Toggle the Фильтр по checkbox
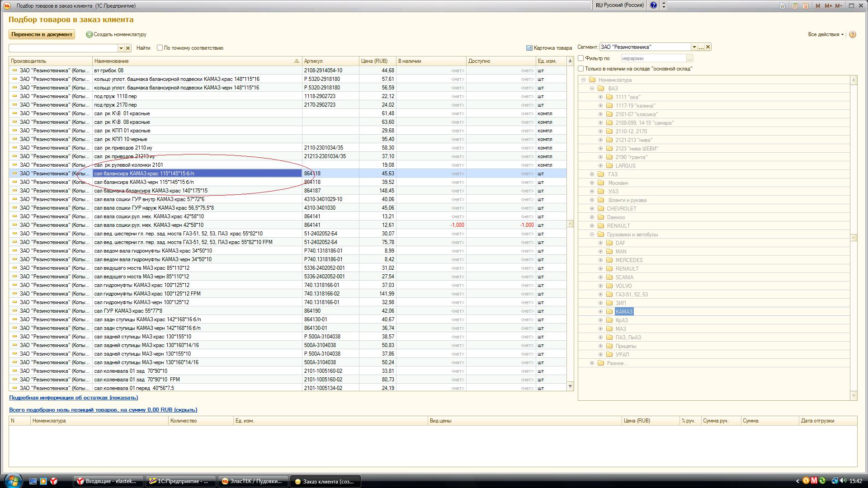This screenshot has height=488, width=868. pyautogui.click(x=581, y=58)
